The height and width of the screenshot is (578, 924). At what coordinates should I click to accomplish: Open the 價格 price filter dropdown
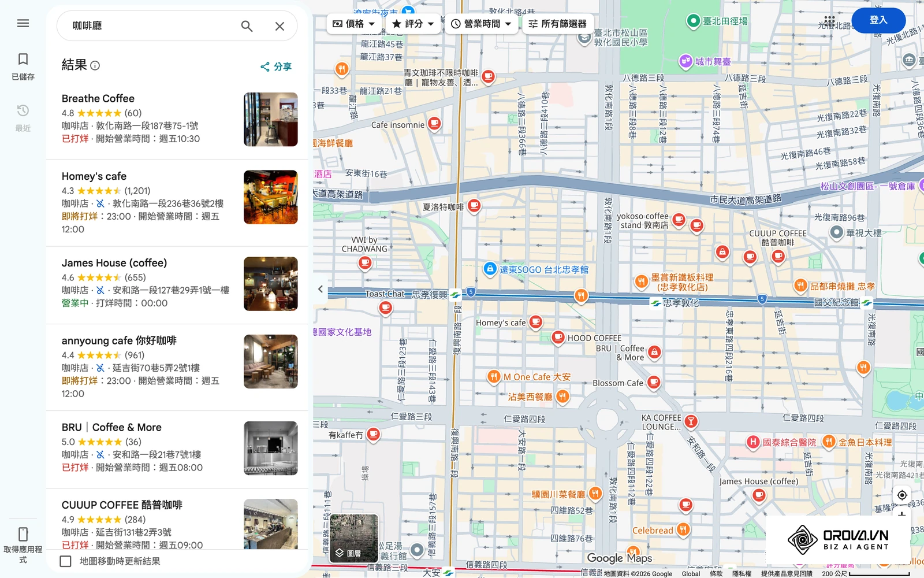pyautogui.click(x=354, y=24)
